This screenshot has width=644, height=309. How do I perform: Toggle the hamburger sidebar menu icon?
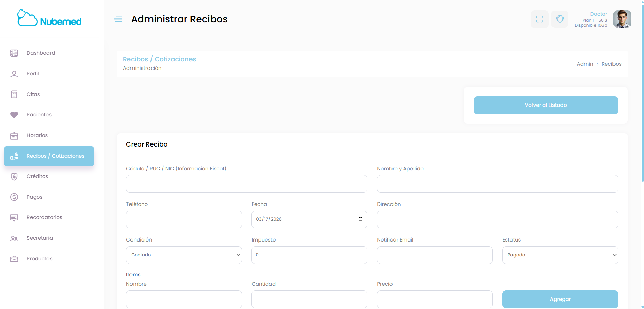pos(118,19)
